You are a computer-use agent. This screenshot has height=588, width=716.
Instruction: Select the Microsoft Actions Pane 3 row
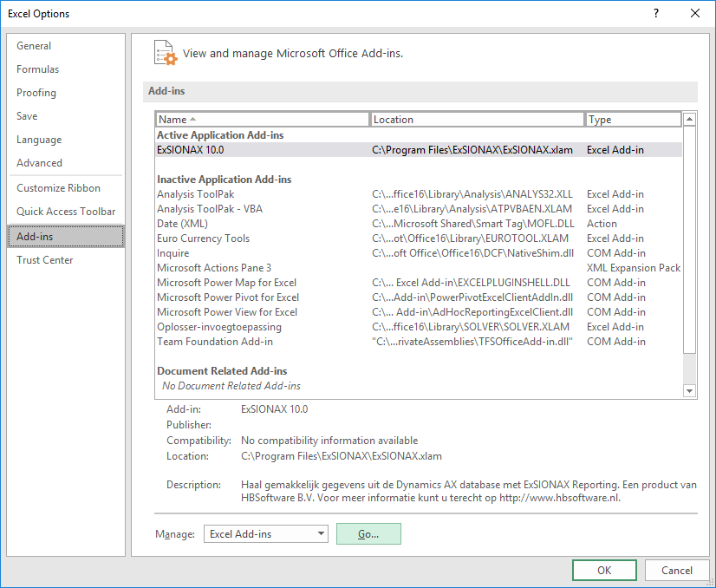pyautogui.click(x=419, y=268)
